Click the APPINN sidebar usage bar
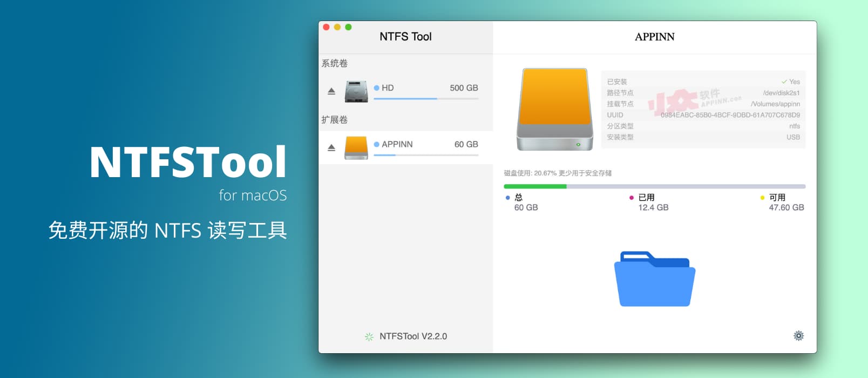Image resolution: width=868 pixels, height=378 pixels. tap(426, 155)
